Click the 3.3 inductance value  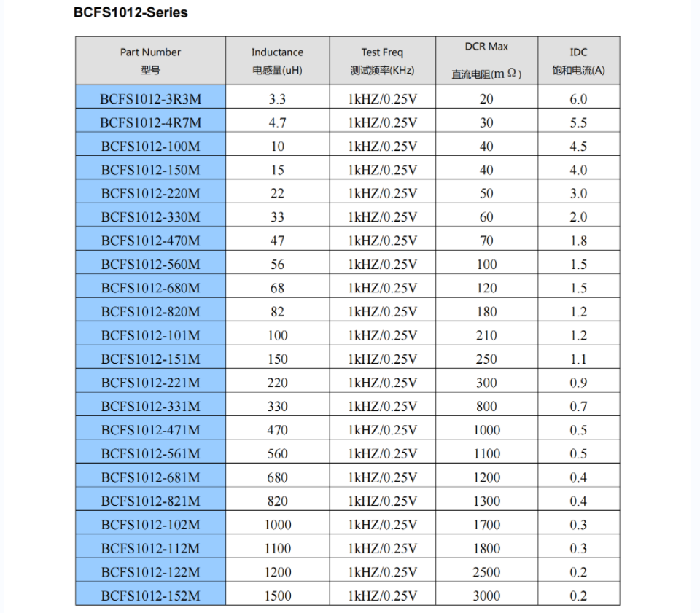coord(277,99)
